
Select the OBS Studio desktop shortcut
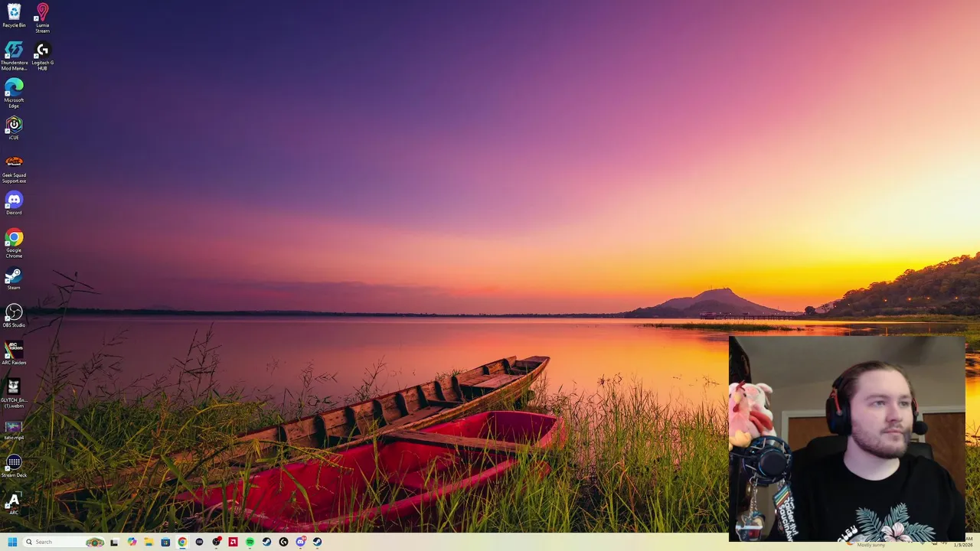[x=14, y=315]
